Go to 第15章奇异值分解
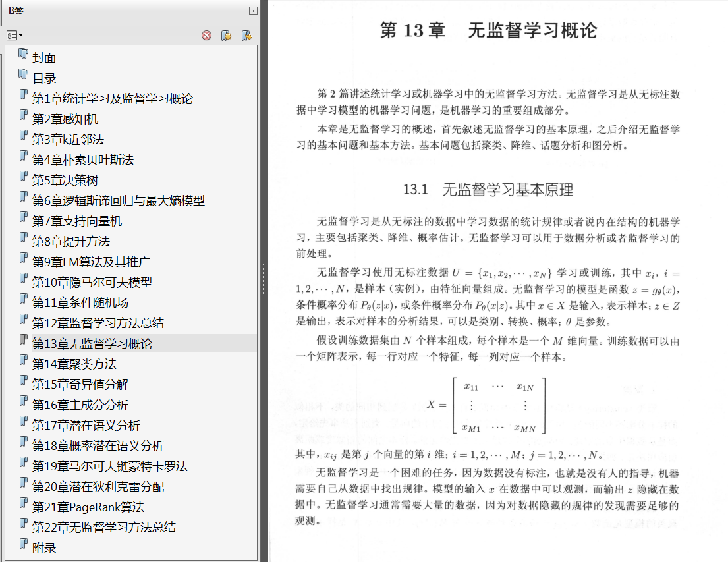 [80, 385]
